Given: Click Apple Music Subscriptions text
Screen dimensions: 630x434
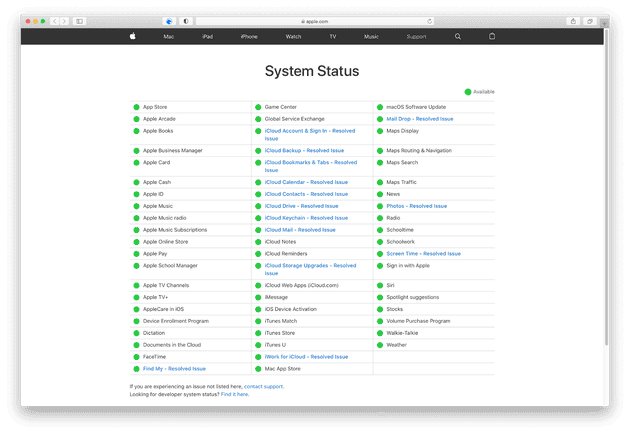Looking at the screenshot, I should tap(175, 230).
